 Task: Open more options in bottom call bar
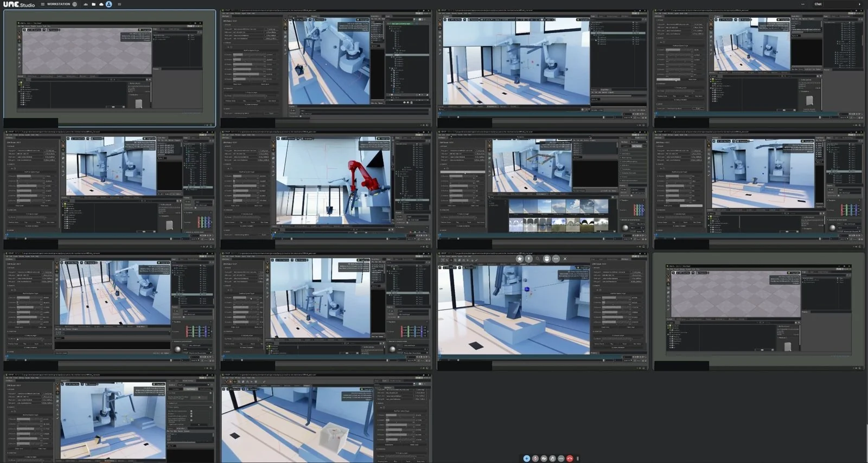point(561,459)
